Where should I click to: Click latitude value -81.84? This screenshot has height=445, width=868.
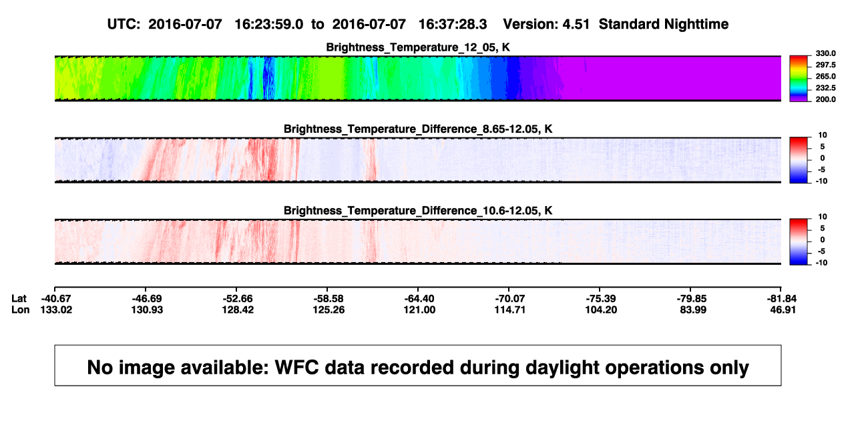point(782,298)
